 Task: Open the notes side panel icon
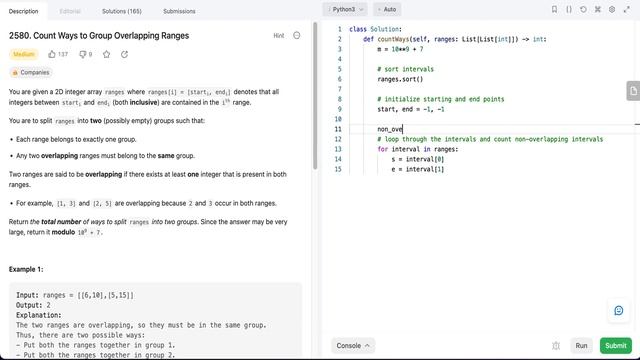point(633,91)
